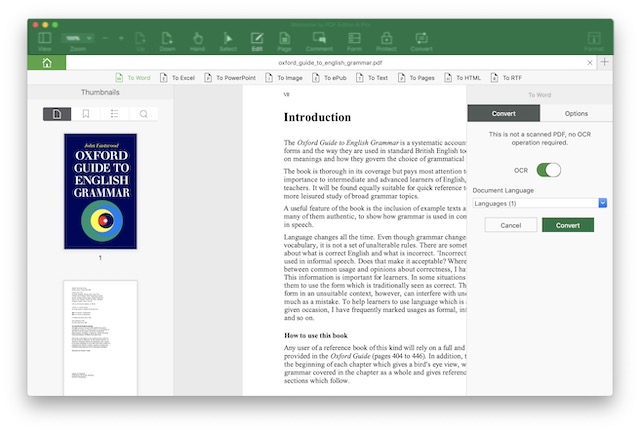The image size is (640, 432).
Task: Zoom out with the minus button
Action: click(x=105, y=38)
